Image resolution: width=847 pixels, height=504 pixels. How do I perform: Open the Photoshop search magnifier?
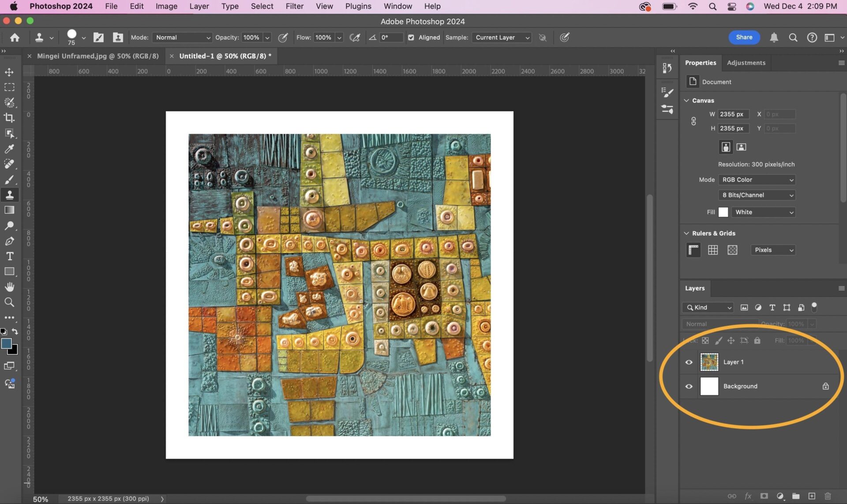[x=793, y=37]
